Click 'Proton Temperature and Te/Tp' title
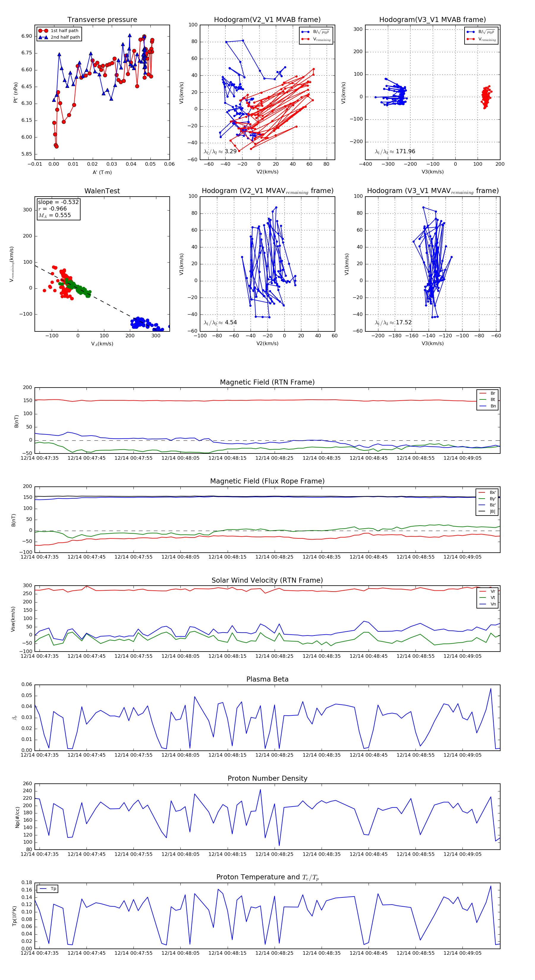The height and width of the screenshot is (980, 535). click(267, 877)
